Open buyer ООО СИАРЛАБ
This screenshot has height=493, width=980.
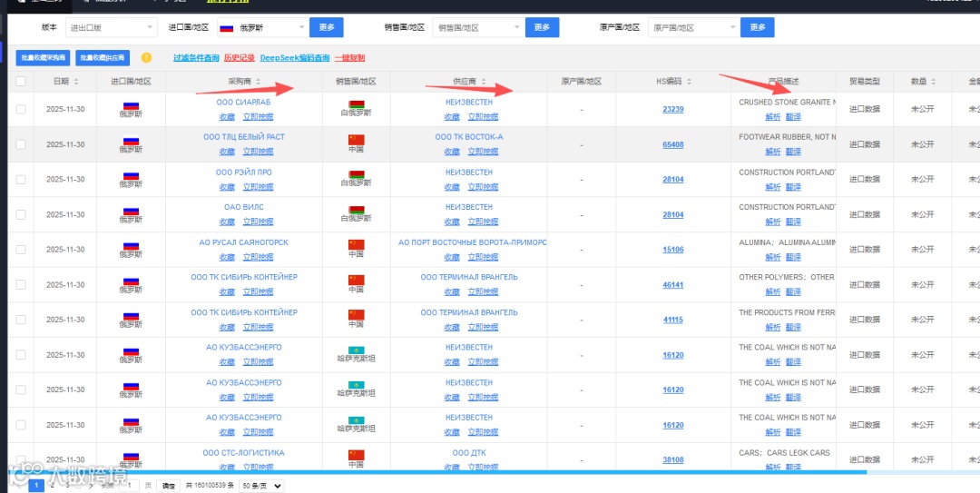(x=244, y=102)
